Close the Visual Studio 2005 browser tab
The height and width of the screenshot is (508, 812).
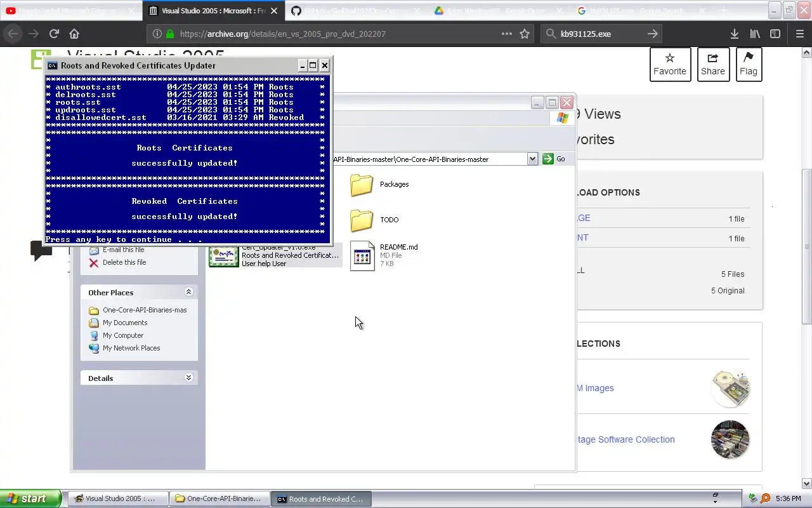tap(275, 11)
